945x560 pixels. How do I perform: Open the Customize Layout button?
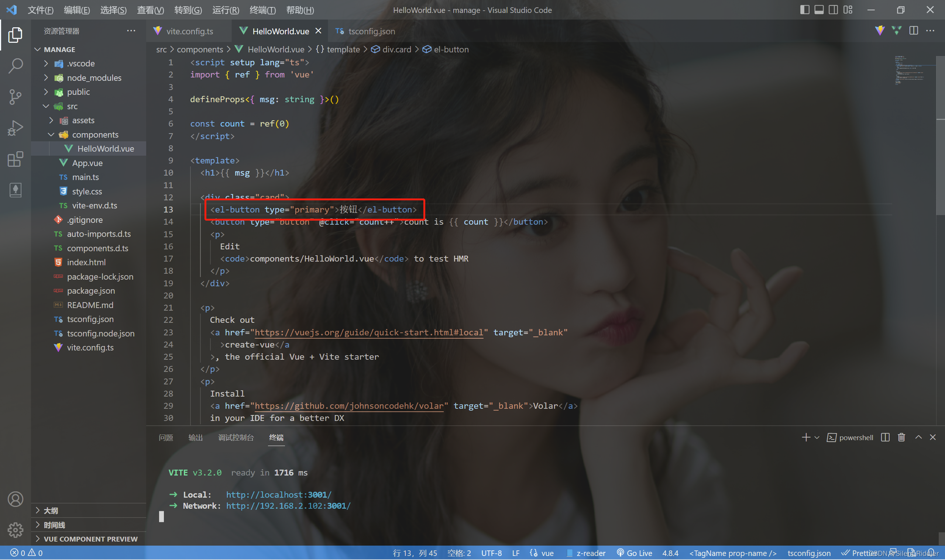(848, 10)
